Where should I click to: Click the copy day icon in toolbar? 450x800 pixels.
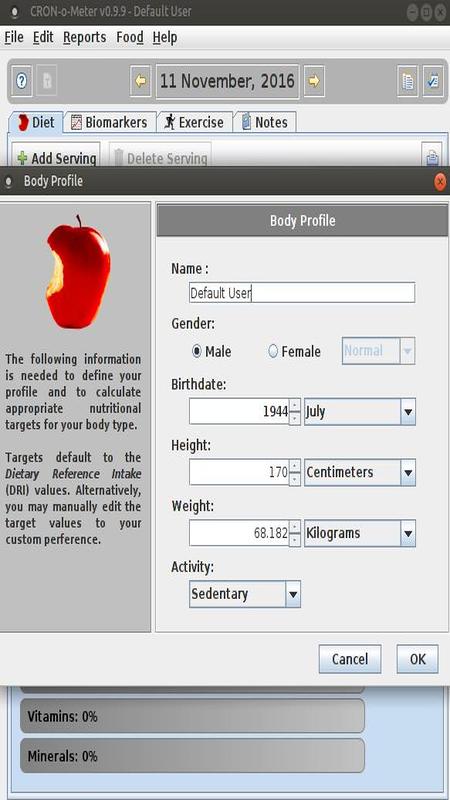coord(408,81)
